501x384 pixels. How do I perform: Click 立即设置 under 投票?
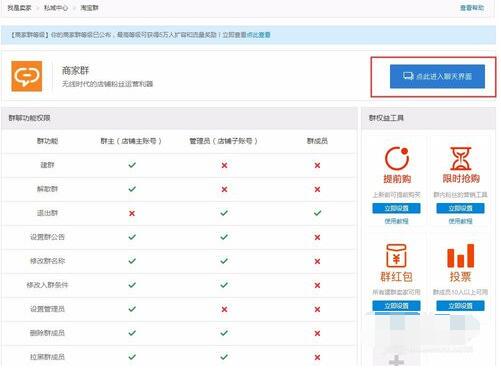[460, 306]
